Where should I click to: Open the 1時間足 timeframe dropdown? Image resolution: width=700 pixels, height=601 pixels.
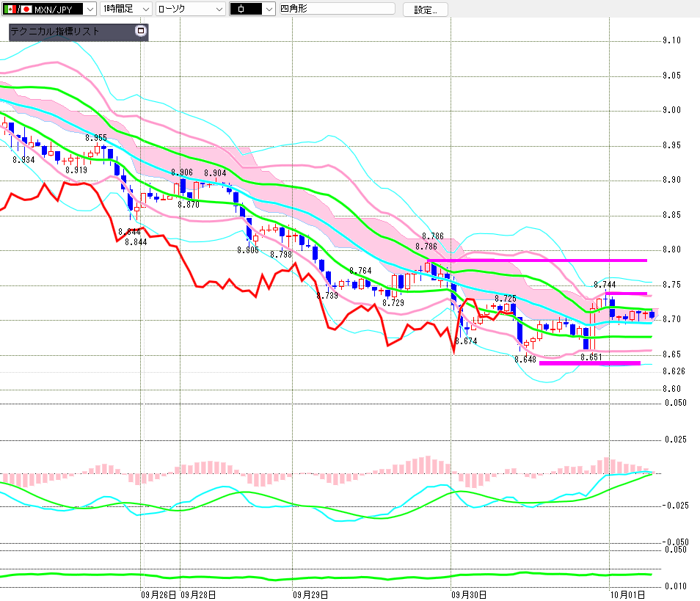pyautogui.click(x=126, y=9)
